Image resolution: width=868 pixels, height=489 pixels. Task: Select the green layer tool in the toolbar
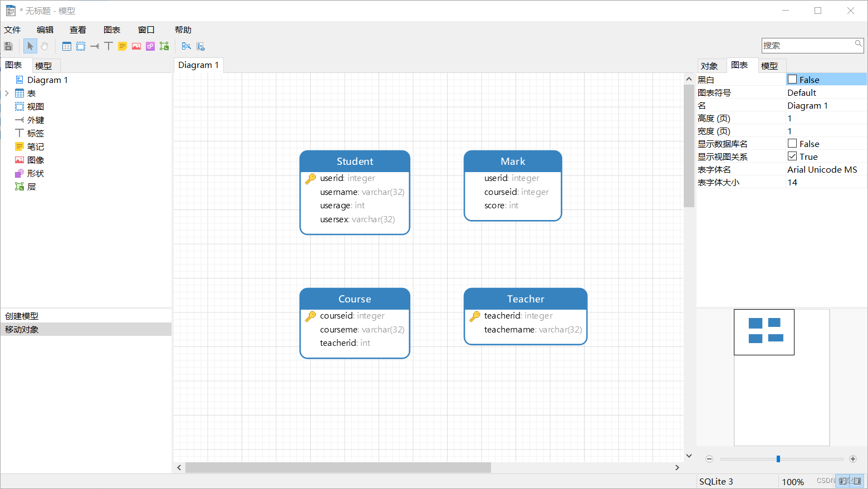[164, 46]
